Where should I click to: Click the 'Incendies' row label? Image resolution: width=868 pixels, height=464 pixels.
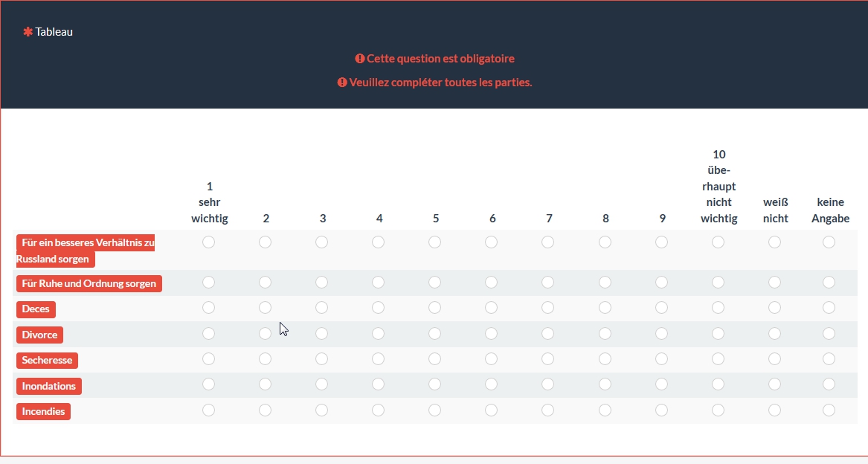pyautogui.click(x=43, y=411)
